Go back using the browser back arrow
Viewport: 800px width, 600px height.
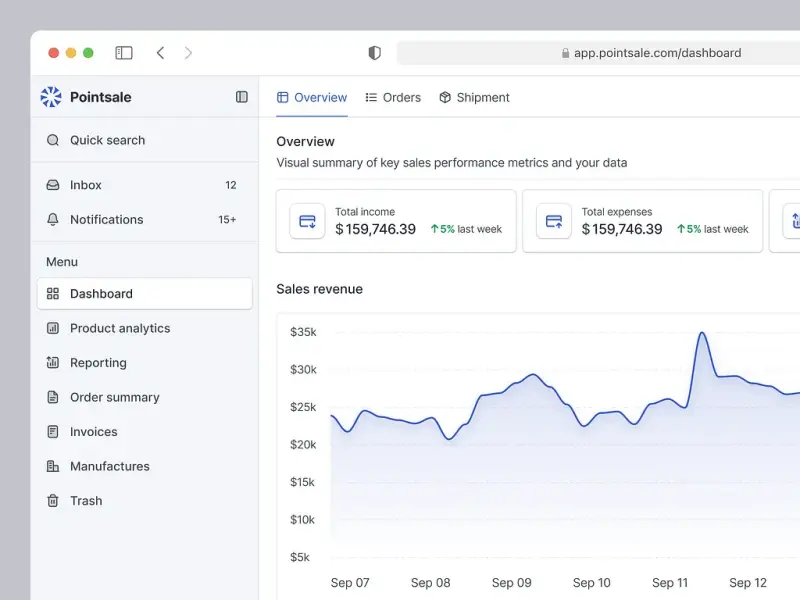coord(160,53)
